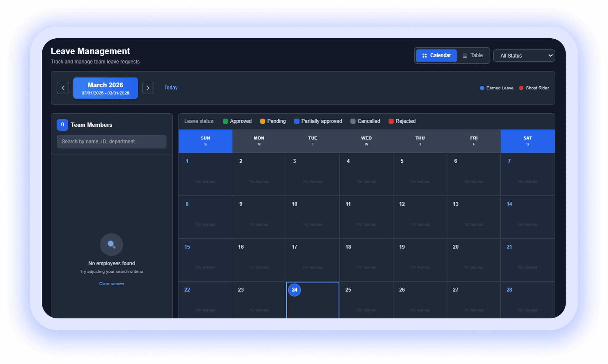
Task: Click the blue Partially approved color swatch
Action: [296, 121]
